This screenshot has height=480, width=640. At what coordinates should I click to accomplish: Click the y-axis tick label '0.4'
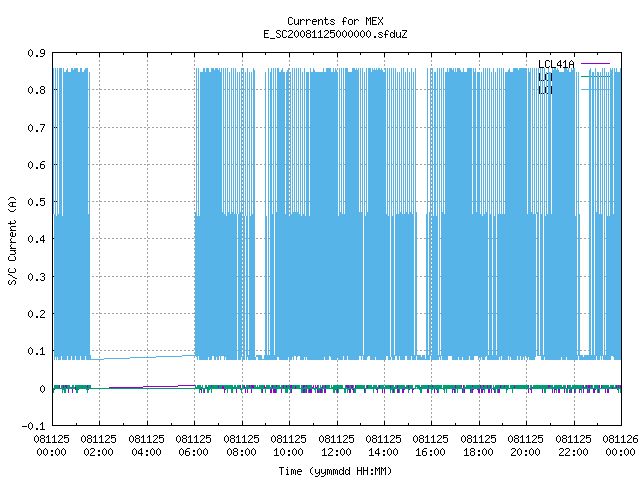pyautogui.click(x=36, y=239)
